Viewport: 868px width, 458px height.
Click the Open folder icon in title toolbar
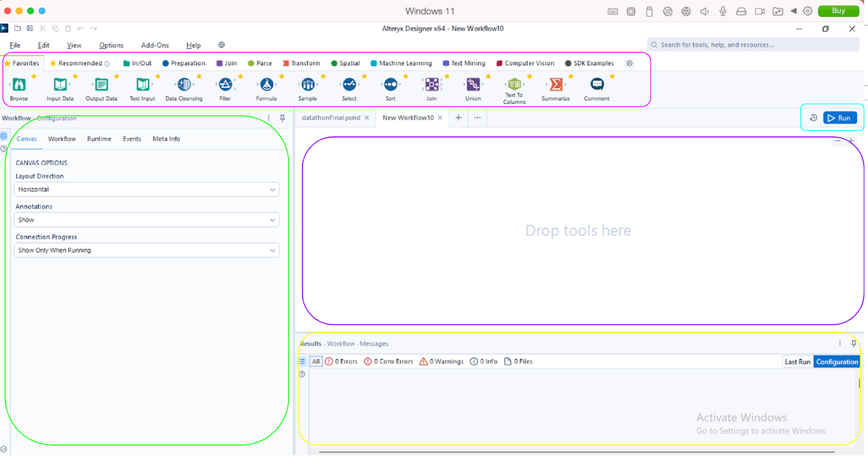click(x=18, y=29)
